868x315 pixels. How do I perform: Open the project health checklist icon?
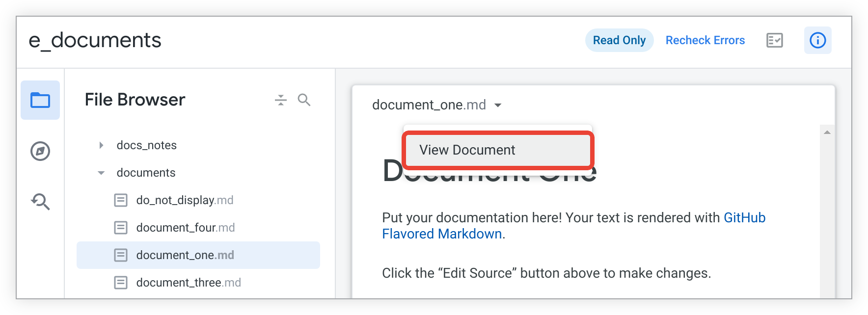tap(775, 40)
